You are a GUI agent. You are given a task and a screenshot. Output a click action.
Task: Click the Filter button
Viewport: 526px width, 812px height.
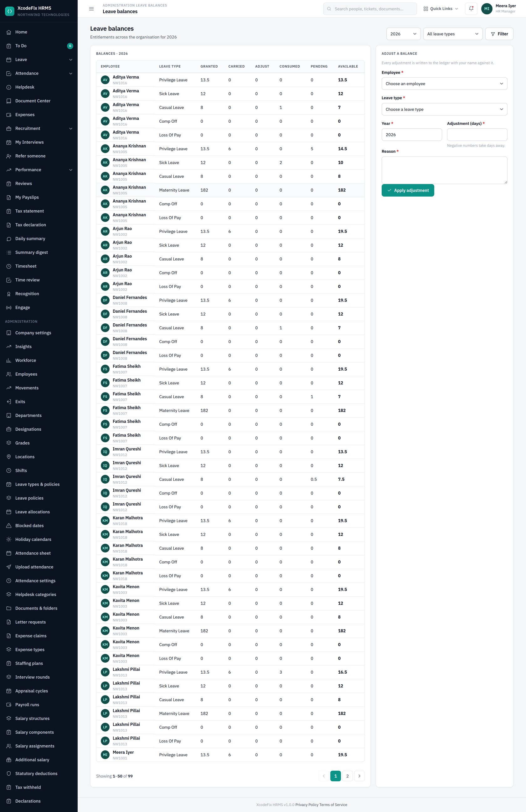coord(499,34)
